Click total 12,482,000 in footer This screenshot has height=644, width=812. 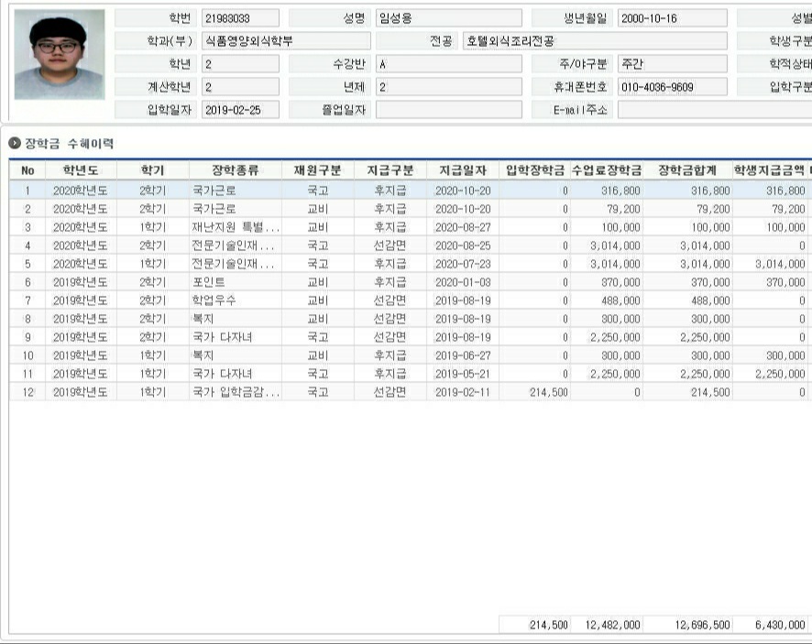click(607, 625)
